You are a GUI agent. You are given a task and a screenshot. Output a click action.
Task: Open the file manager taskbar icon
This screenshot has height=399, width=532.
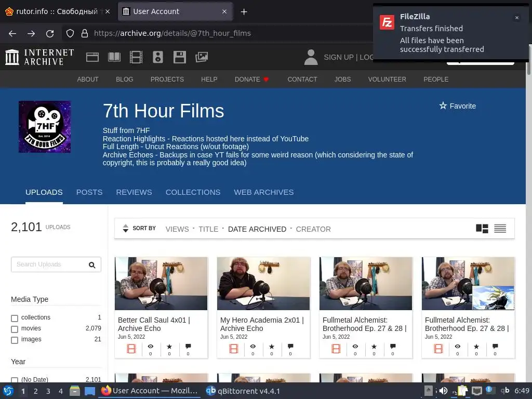(75, 391)
